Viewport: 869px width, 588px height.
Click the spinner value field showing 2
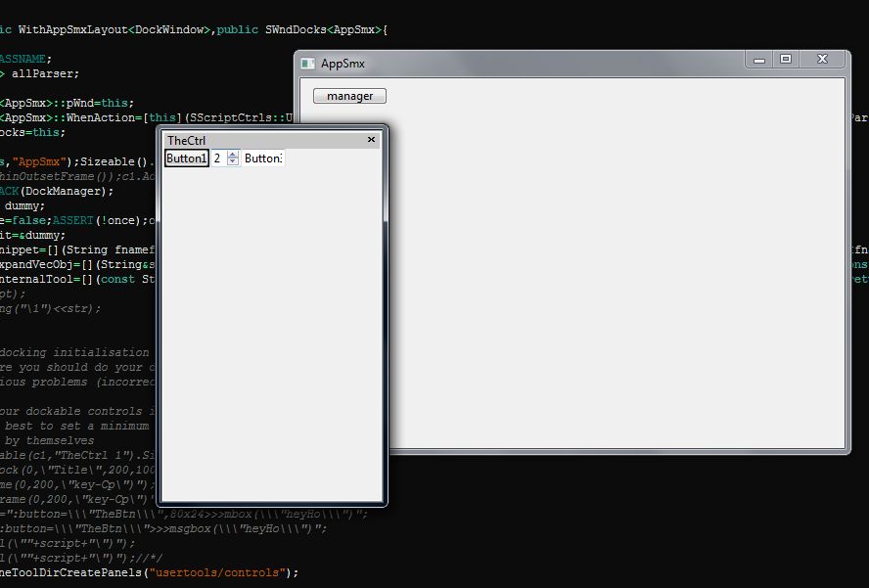point(218,158)
